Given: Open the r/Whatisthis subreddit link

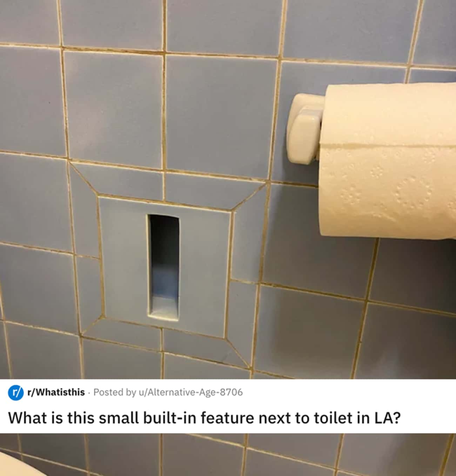Looking at the screenshot, I should point(56,392).
